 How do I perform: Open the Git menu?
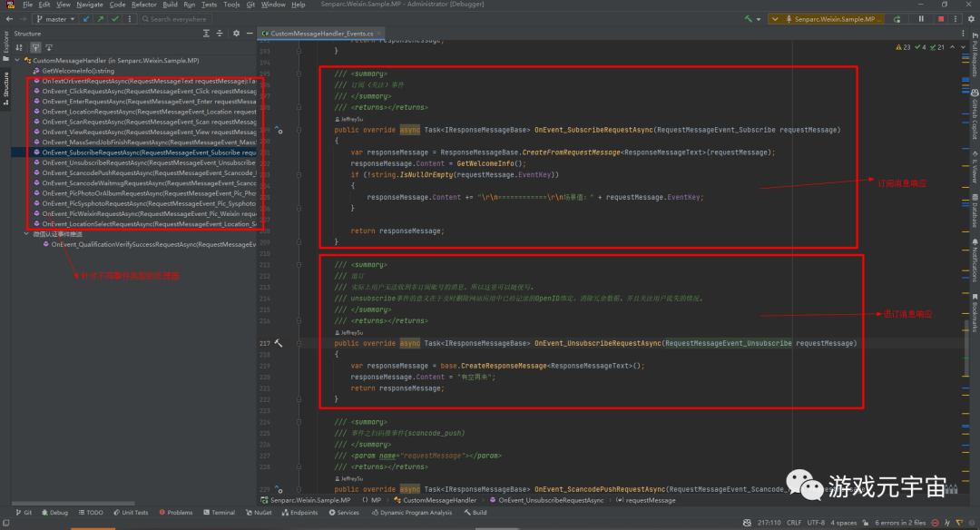250,5
